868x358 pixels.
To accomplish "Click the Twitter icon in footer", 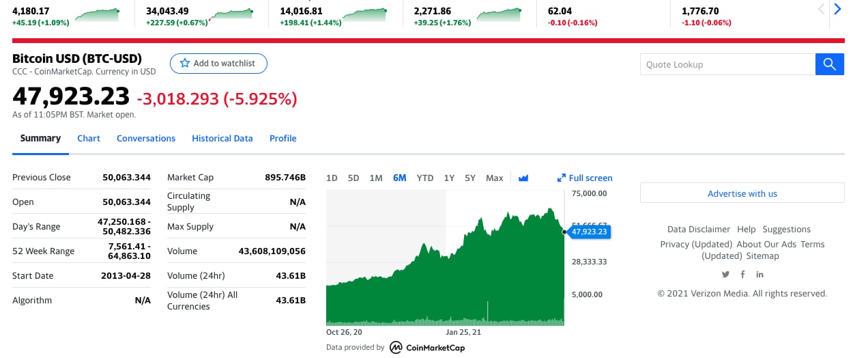I will click(725, 274).
